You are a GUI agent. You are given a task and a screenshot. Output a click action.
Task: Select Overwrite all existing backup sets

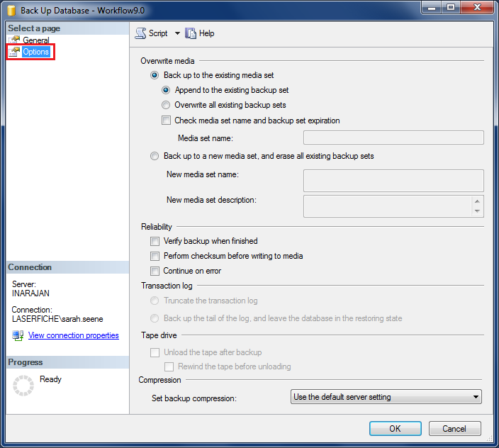pos(167,105)
